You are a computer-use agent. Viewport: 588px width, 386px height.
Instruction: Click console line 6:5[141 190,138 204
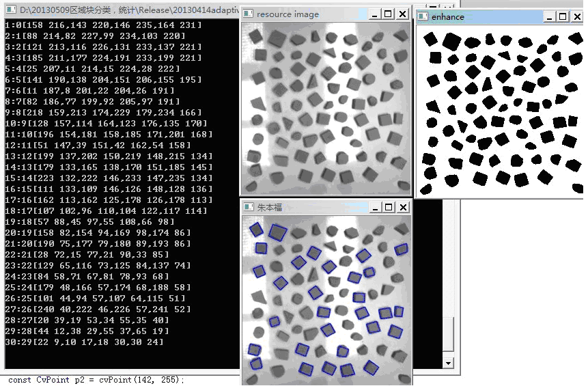[104, 80]
